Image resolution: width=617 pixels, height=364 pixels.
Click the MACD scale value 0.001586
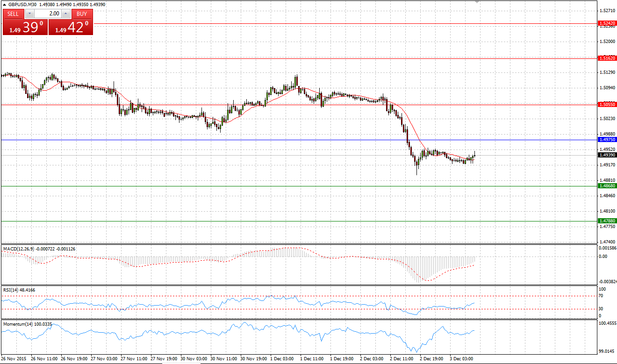pyautogui.click(x=607, y=248)
